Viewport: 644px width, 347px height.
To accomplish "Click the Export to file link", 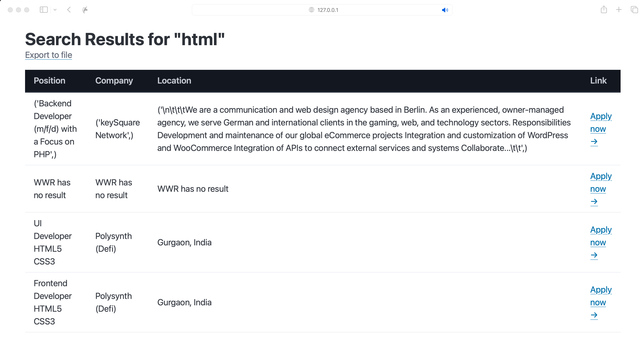I will pyautogui.click(x=48, y=55).
